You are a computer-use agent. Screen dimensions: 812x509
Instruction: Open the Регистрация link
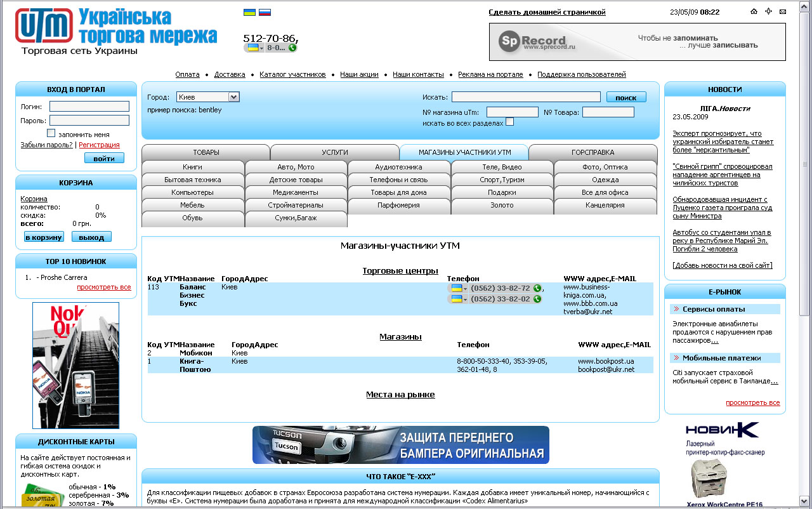(99, 145)
